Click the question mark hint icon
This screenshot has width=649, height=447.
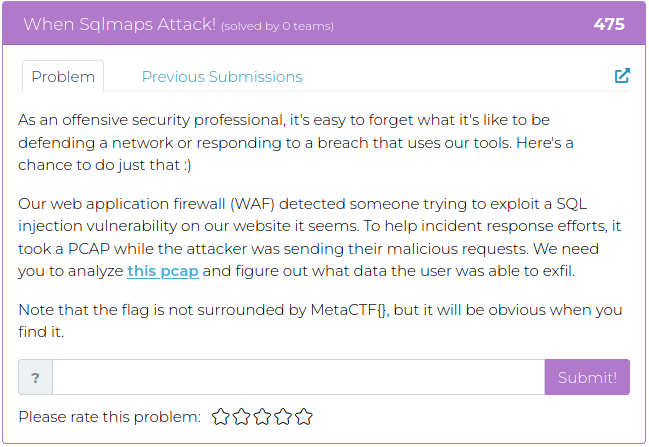(x=35, y=377)
